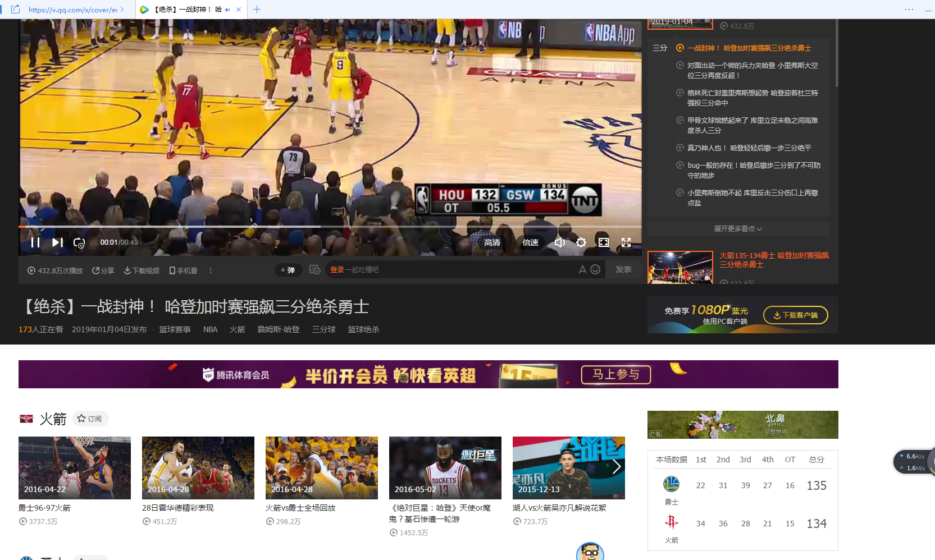The image size is (935, 560).
Task: Play 格林死亡封盖里弗斯想起势 highlight
Action: click(x=752, y=98)
